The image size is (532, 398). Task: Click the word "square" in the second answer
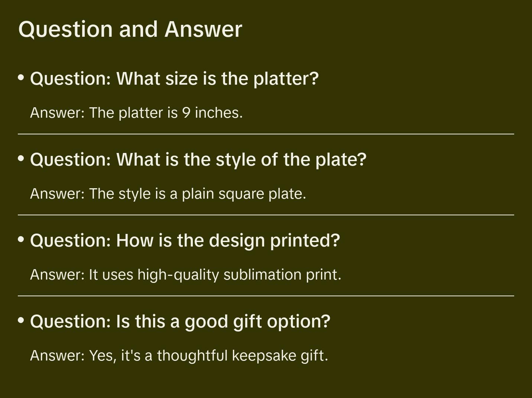[x=241, y=194]
